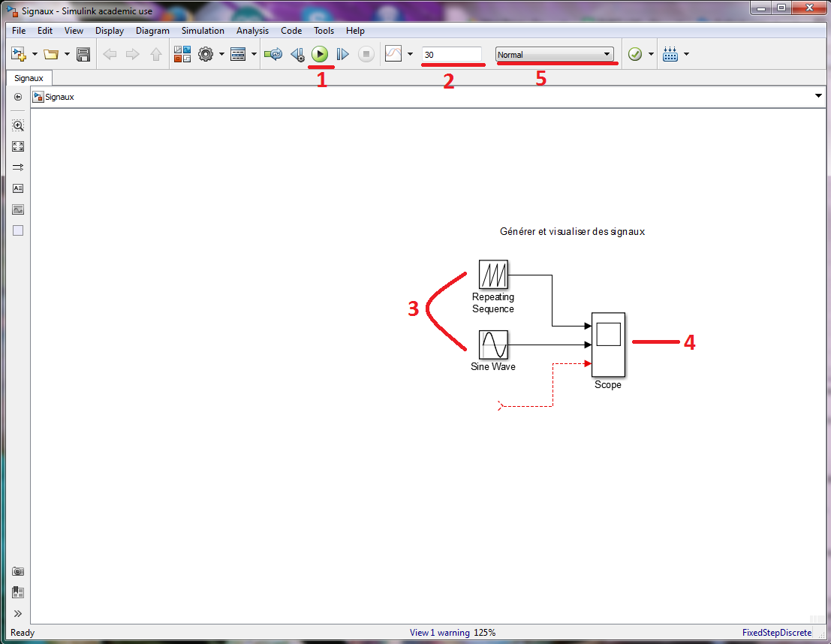Click the Zoom tool in left palette
This screenshot has height=644, width=831.
pyautogui.click(x=18, y=125)
